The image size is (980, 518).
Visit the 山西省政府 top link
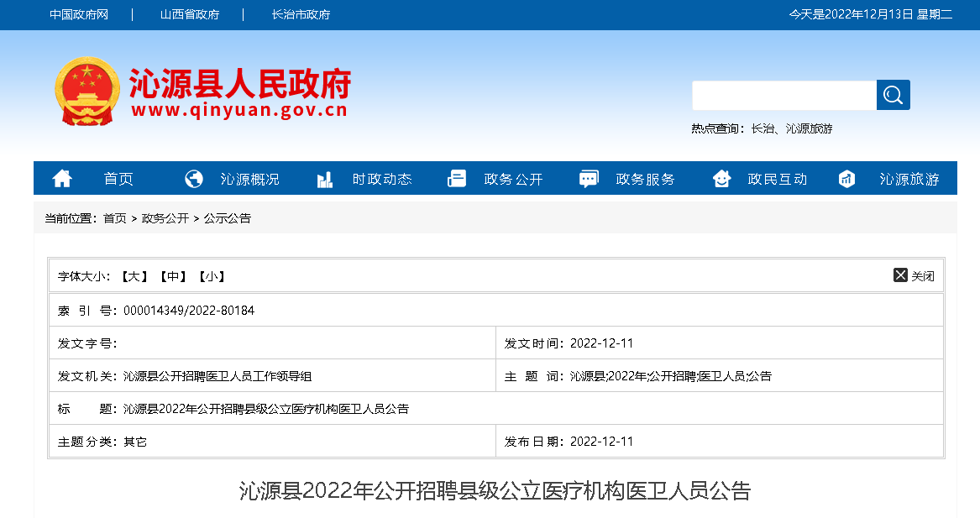[x=190, y=14]
